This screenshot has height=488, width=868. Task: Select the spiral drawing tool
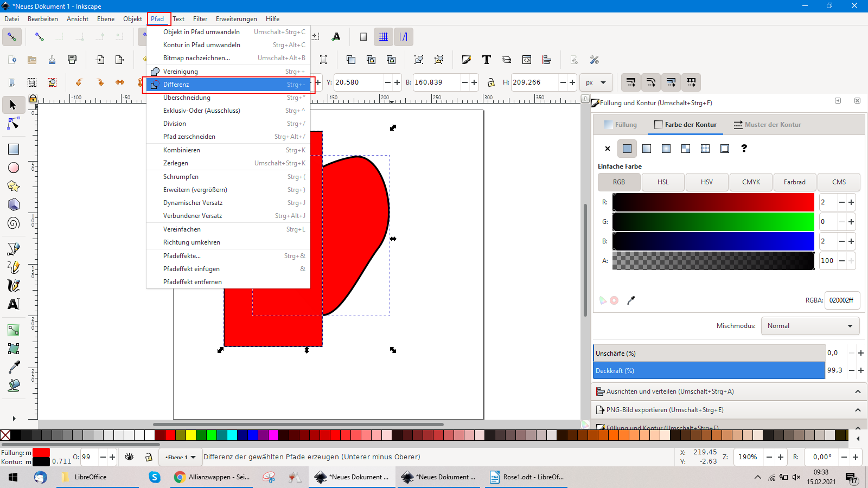coord(14,223)
